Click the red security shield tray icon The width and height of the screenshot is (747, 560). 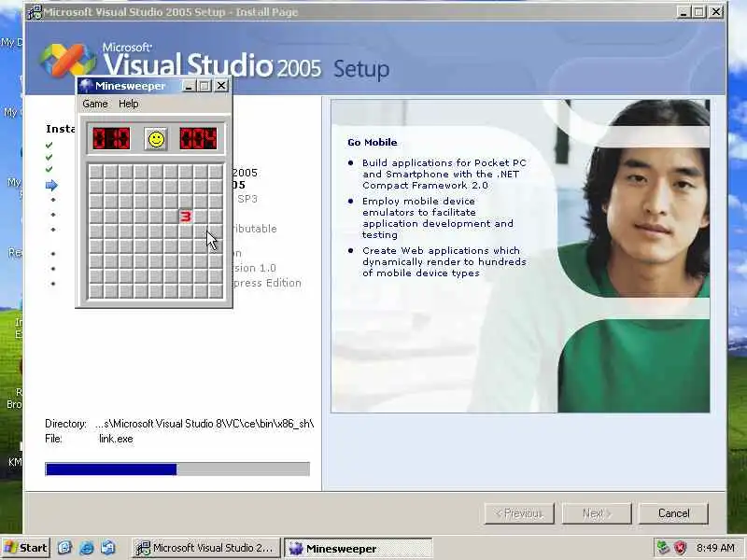point(681,548)
